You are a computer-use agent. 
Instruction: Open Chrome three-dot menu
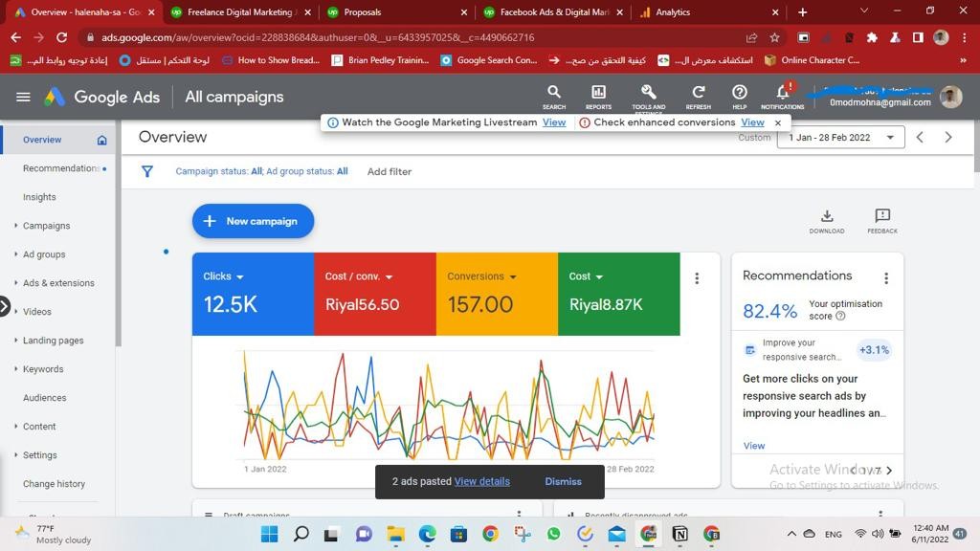963,37
